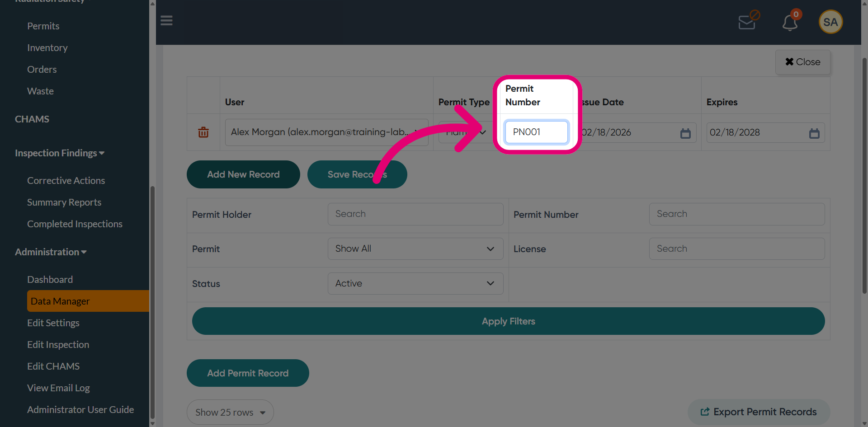Open the Status filter Active dropdown
Screen dimensions: 868x427
click(415, 283)
